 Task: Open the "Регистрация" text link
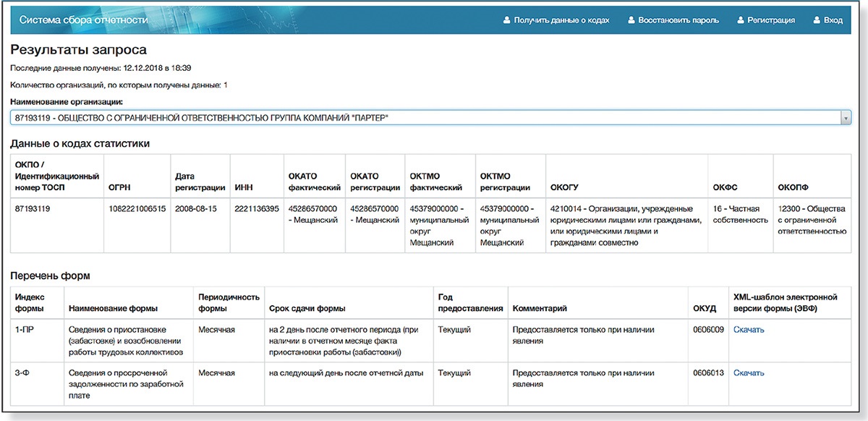coord(772,20)
